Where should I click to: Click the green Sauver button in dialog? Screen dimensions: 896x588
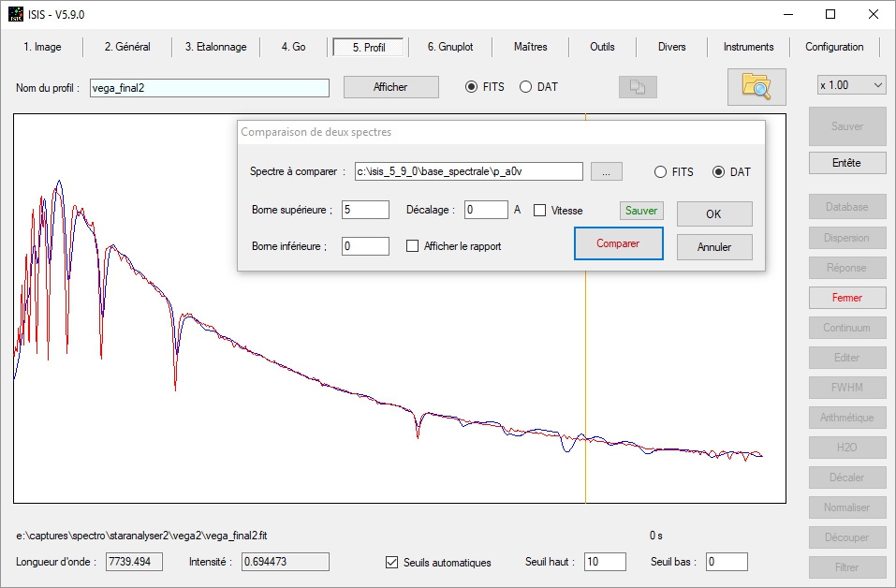[x=641, y=211]
